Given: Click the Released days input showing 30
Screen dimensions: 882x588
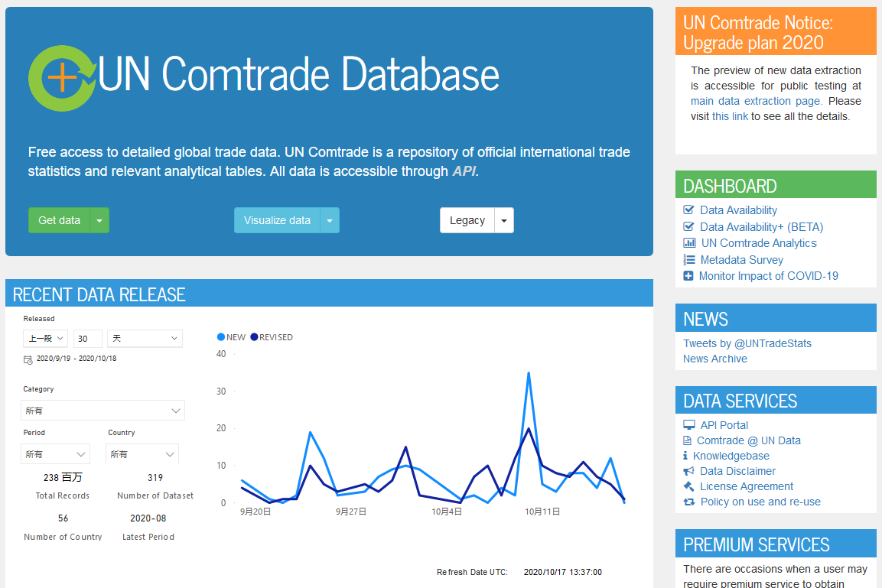Looking at the screenshot, I should (x=88, y=339).
